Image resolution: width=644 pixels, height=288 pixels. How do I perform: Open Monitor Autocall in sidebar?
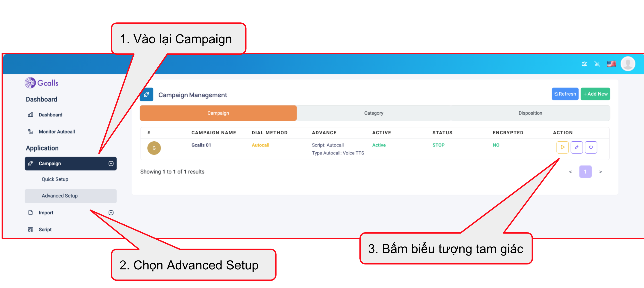(x=56, y=132)
